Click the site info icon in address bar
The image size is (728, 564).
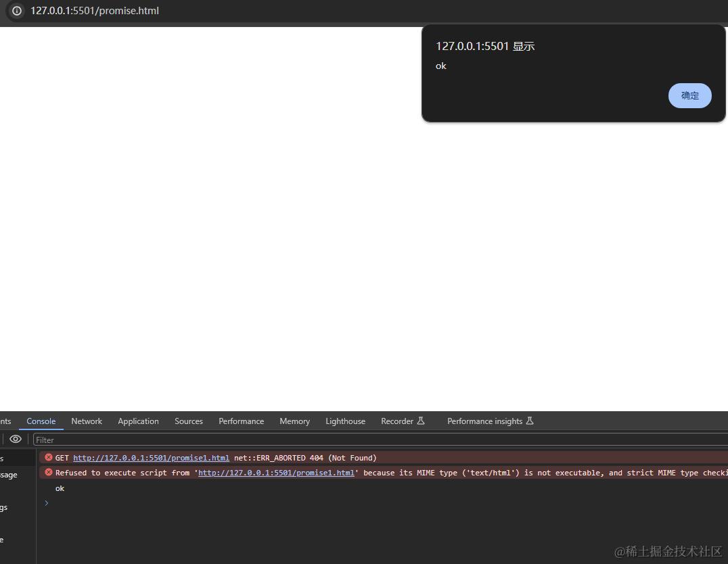tap(17, 11)
